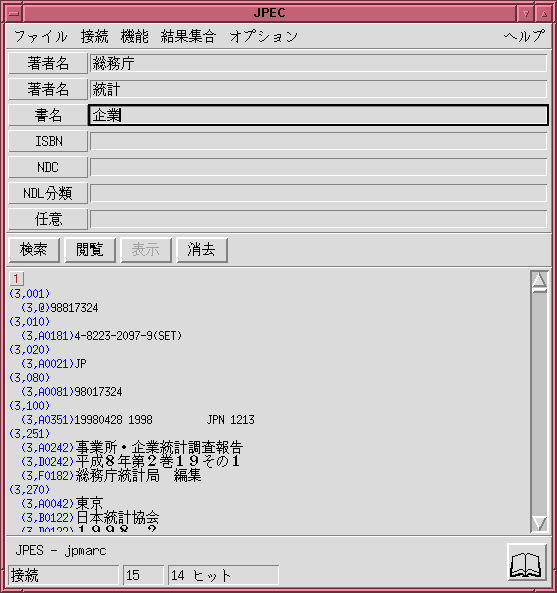Focus the 書名 field containing 企業
Screen dimensions: 557x593
[318, 115]
